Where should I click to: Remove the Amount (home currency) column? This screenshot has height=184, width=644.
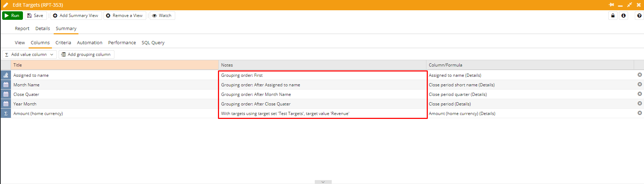639,113
